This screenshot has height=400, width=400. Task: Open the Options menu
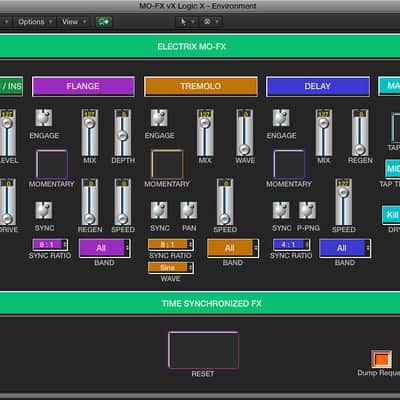(35, 22)
